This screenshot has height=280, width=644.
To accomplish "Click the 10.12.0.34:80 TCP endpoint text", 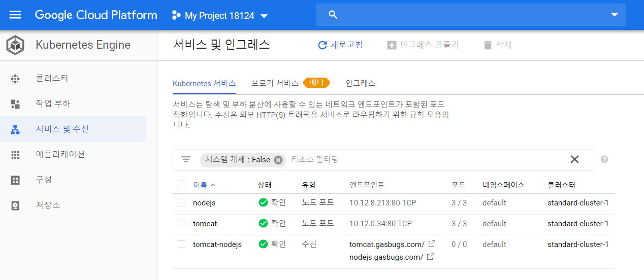I will 380,223.
